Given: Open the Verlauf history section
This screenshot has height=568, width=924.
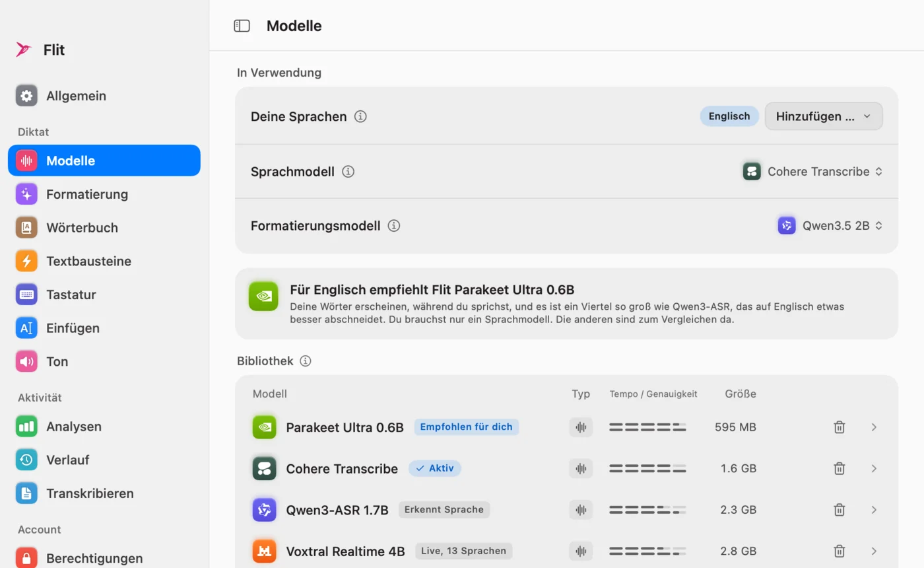Looking at the screenshot, I should tap(104, 460).
